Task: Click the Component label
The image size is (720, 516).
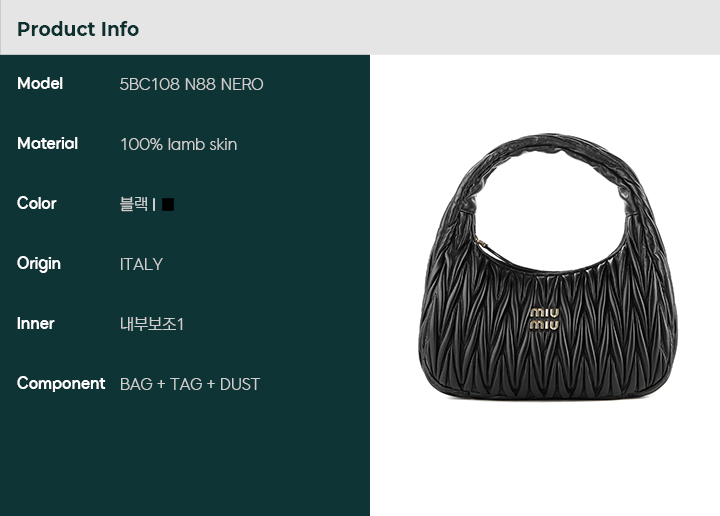Action: pos(61,384)
